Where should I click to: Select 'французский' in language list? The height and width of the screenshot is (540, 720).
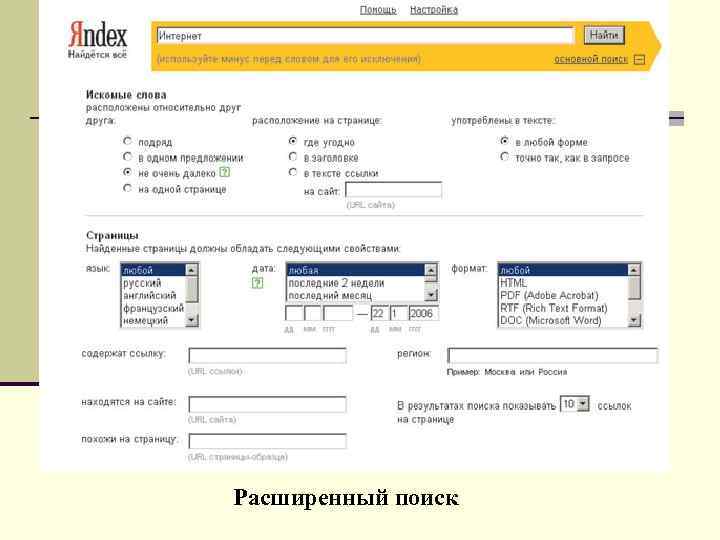tap(153, 308)
